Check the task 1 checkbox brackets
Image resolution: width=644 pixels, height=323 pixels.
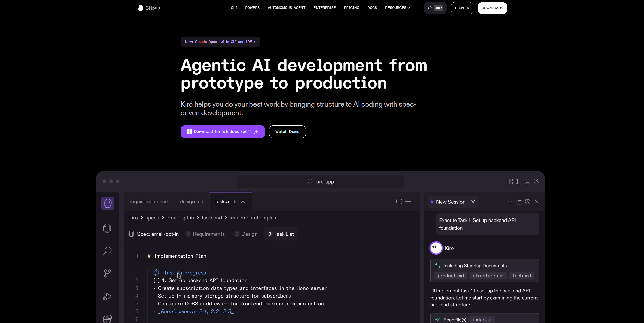pyautogui.click(x=156, y=280)
